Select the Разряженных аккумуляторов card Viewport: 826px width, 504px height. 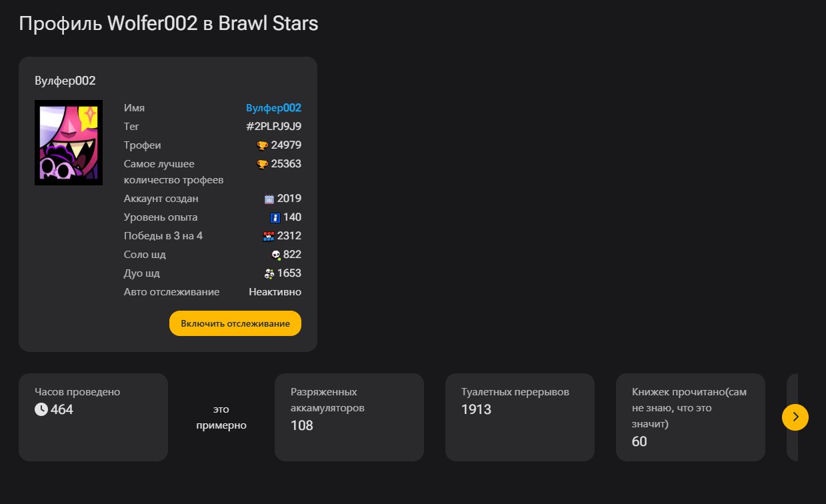coord(349,417)
